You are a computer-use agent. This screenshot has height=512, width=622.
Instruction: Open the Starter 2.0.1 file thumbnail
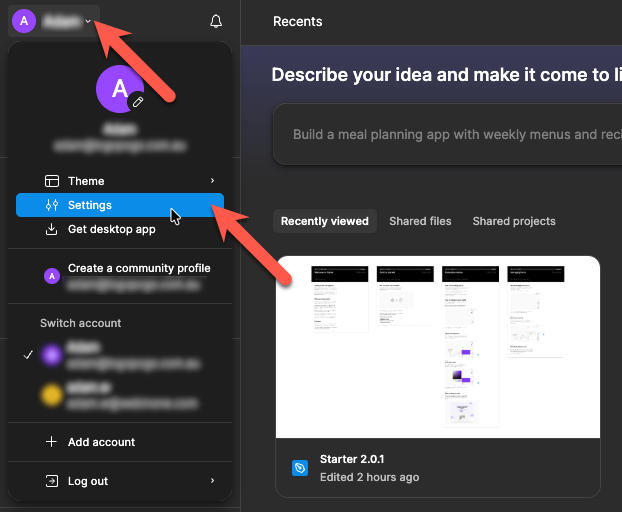coord(438,347)
